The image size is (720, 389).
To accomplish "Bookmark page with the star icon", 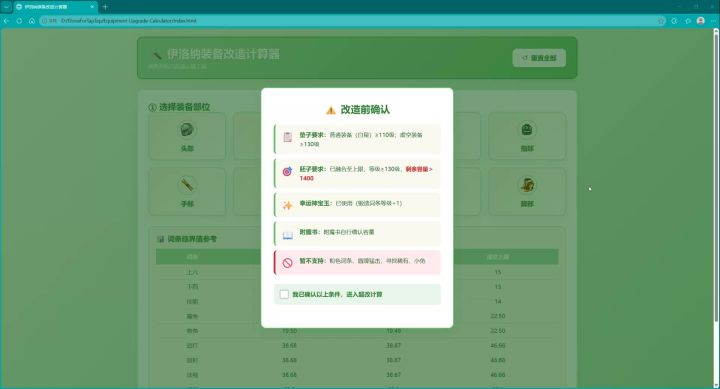I will [x=661, y=21].
